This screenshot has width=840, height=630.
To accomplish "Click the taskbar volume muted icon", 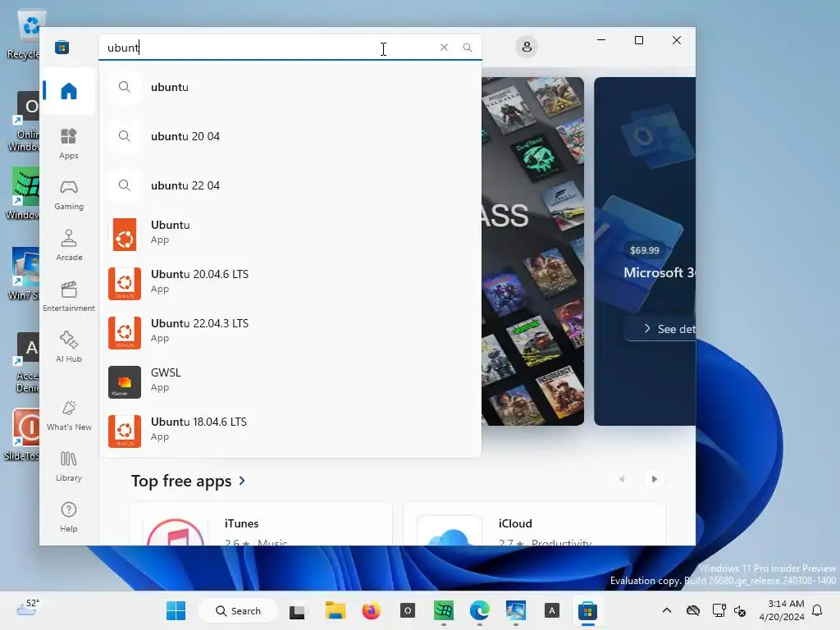I will coord(741,610).
